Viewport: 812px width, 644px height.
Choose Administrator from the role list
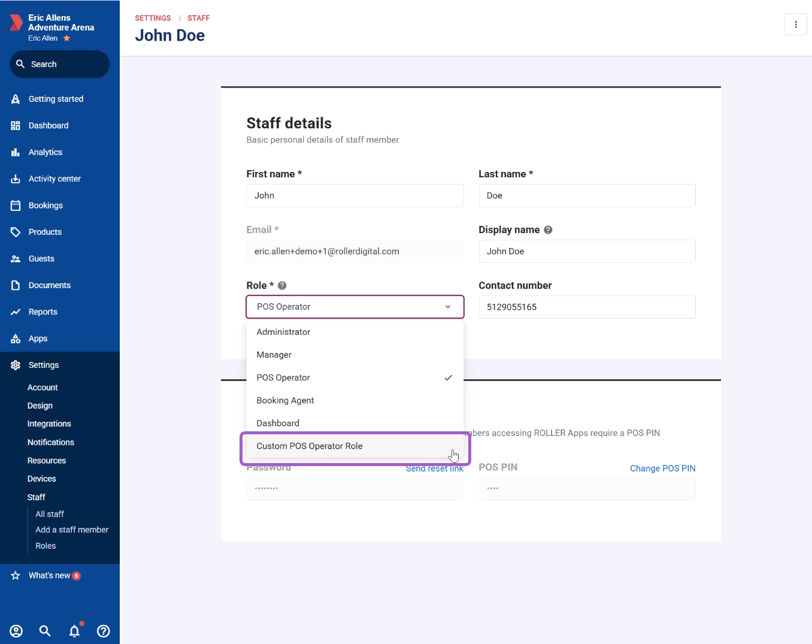[283, 332]
